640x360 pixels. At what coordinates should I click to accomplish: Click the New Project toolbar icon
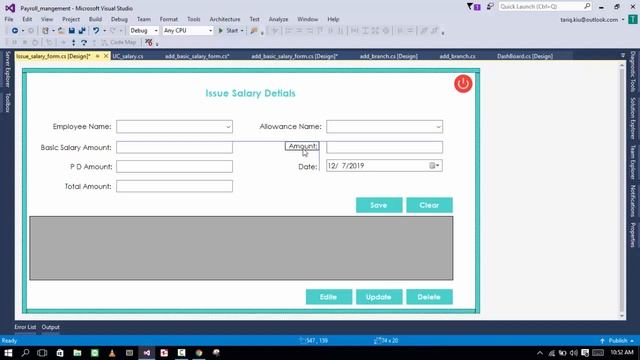[46, 31]
